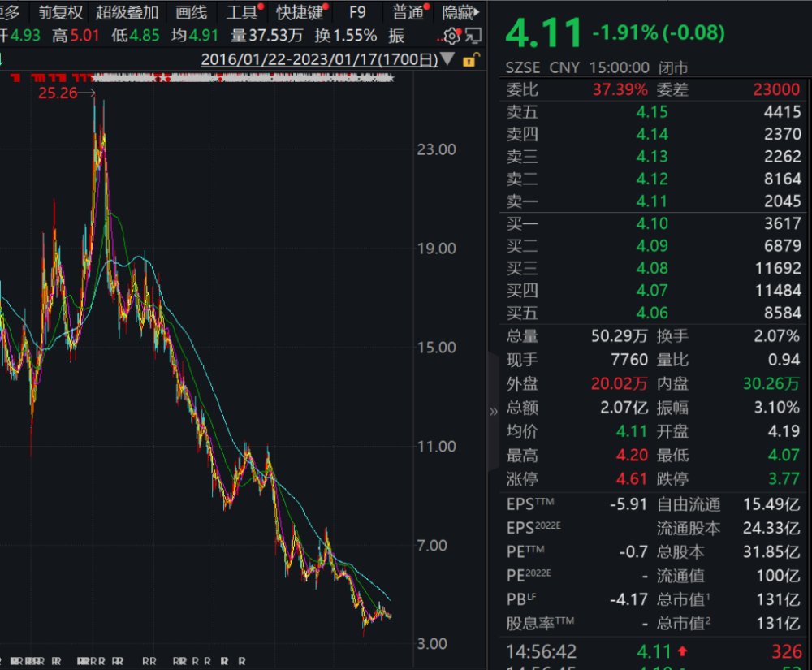This screenshot has width=812, height=670.
Task: Click the 超级叠加 overlay button
Action: click(127, 12)
